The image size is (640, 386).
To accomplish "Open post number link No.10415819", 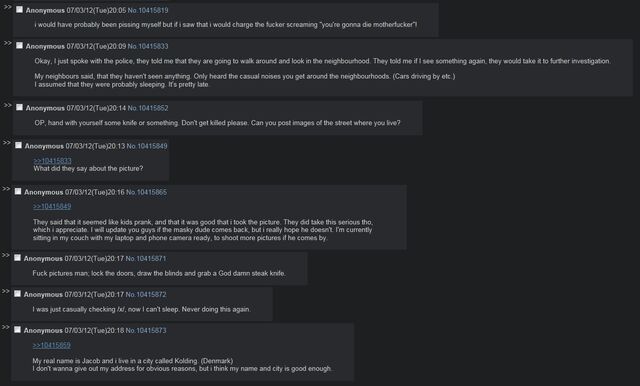I will pos(148,10).
